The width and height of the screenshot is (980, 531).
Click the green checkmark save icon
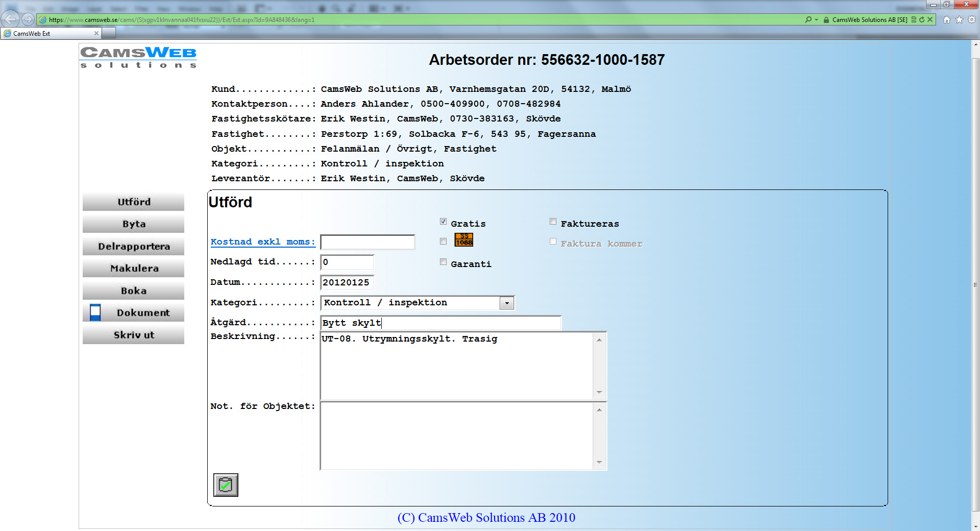pyautogui.click(x=226, y=485)
